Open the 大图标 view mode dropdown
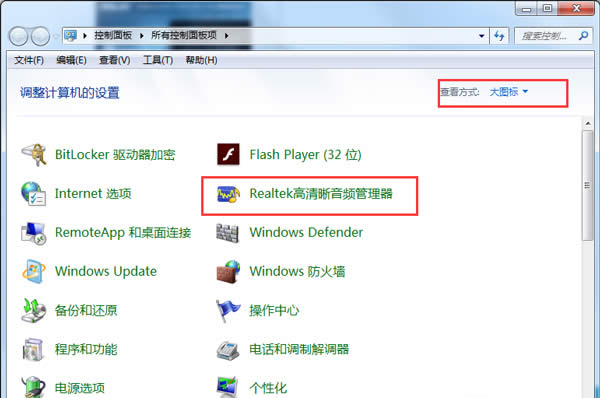 pyautogui.click(x=509, y=92)
